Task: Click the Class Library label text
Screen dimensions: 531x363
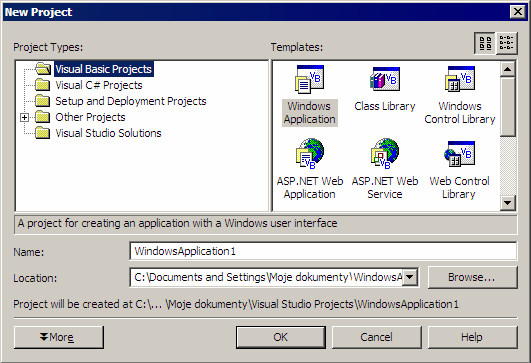Action: point(385,106)
